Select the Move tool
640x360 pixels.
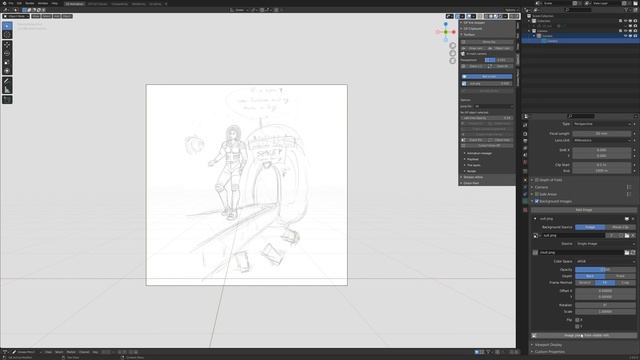pos(7,45)
